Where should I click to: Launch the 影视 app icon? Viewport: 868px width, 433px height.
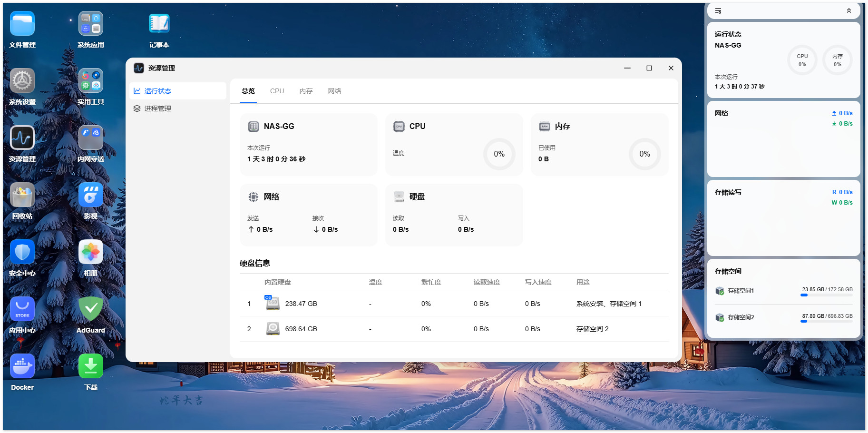tap(91, 195)
